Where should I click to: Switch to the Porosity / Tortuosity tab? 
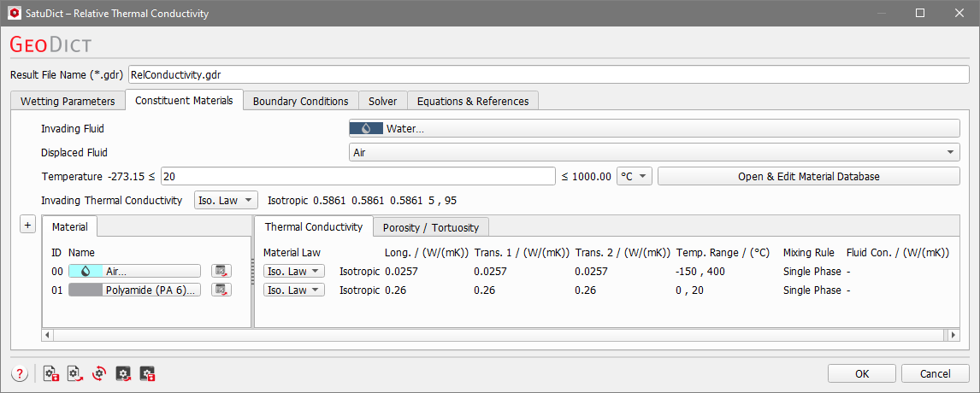tap(431, 227)
